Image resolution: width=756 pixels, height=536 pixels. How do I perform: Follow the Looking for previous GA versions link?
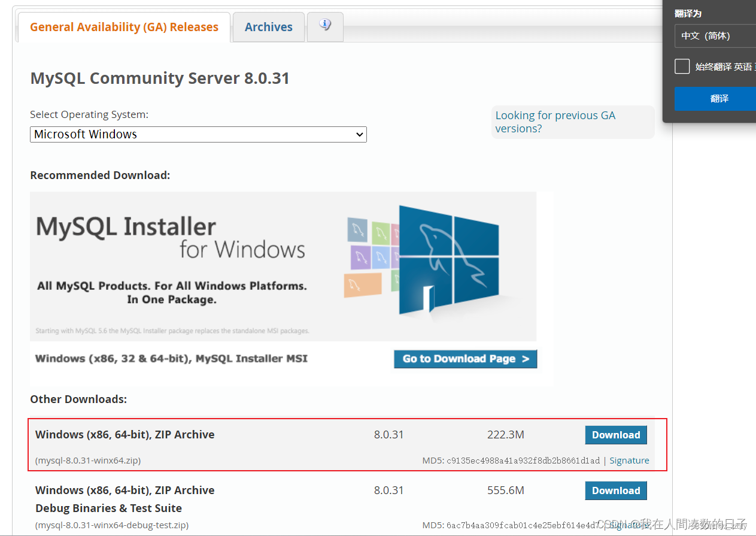point(555,122)
